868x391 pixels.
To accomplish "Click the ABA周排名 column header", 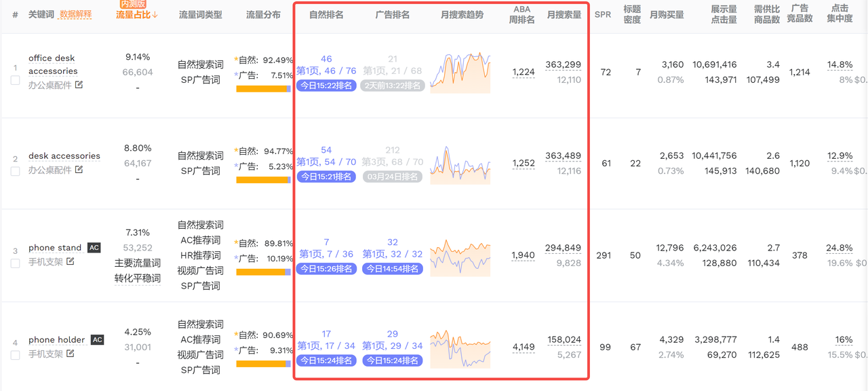I will coord(522,14).
